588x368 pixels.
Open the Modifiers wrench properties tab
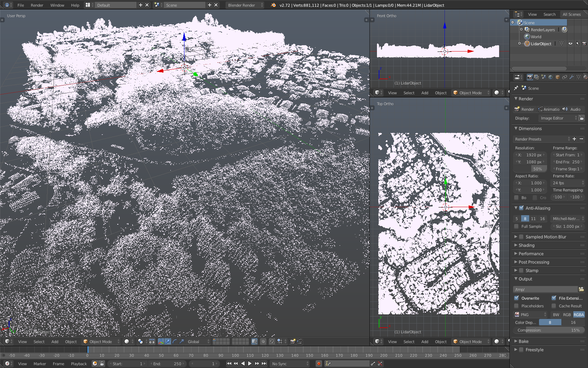click(x=572, y=77)
